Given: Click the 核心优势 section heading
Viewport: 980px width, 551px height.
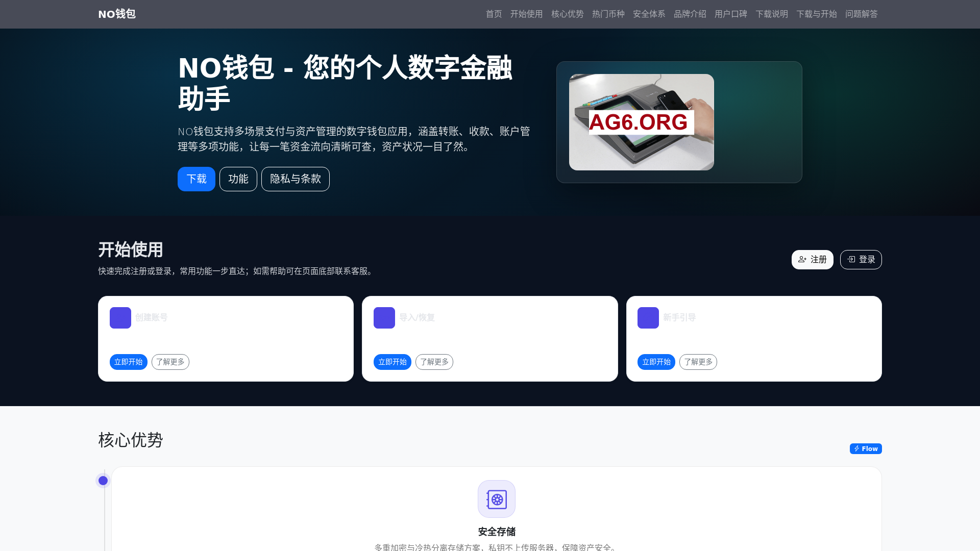Looking at the screenshot, I should [x=131, y=440].
